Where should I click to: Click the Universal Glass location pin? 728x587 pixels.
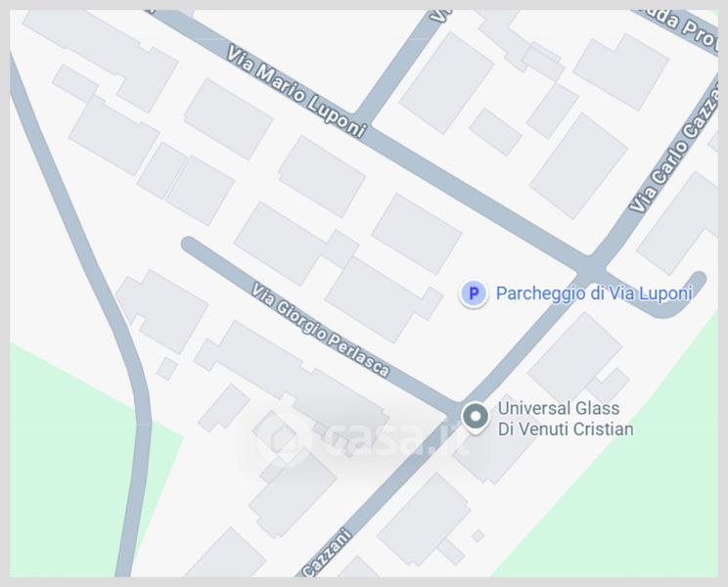pyautogui.click(x=476, y=418)
